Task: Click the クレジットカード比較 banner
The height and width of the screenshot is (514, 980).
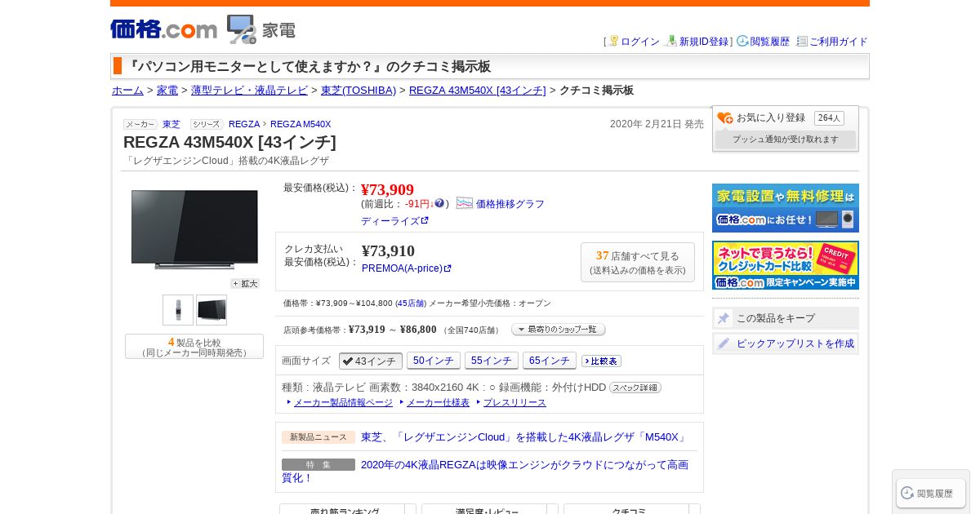Action: coord(786,265)
